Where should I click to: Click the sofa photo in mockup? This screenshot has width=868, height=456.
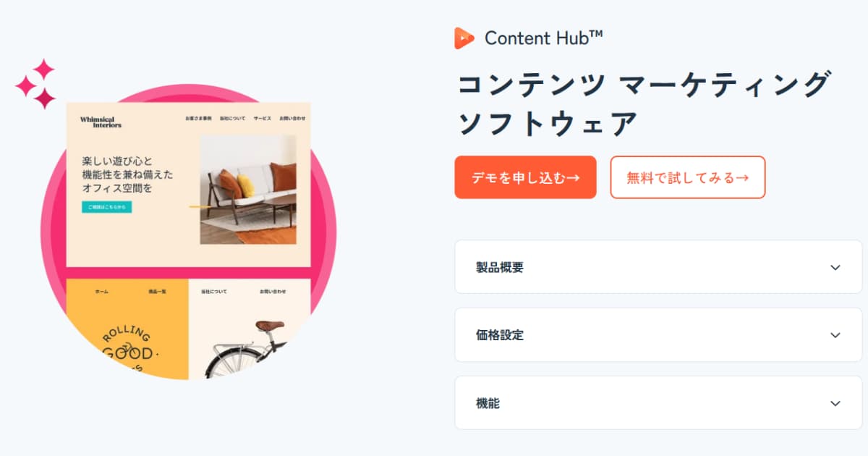[248, 190]
